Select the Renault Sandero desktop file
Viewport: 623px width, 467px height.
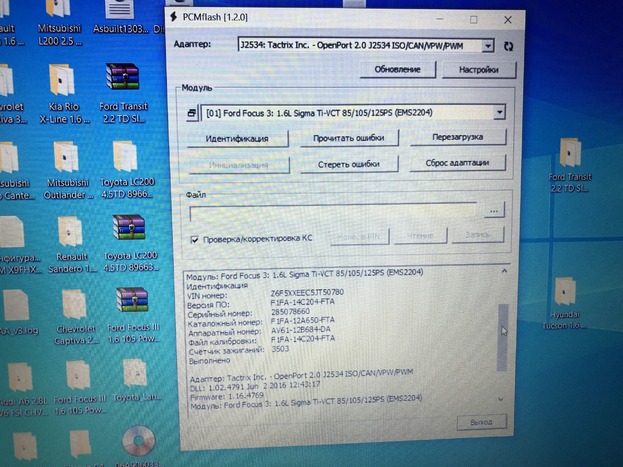[x=66, y=232]
